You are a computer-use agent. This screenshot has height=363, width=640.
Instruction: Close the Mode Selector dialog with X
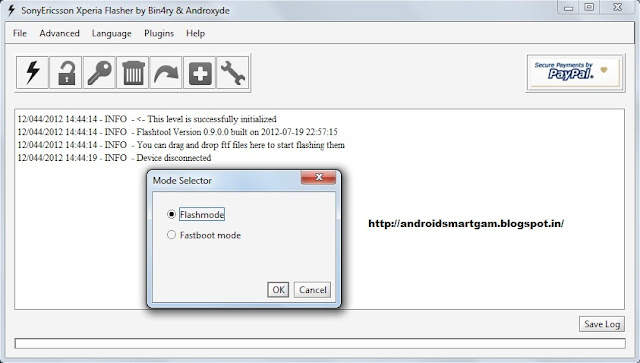click(318, 177)
